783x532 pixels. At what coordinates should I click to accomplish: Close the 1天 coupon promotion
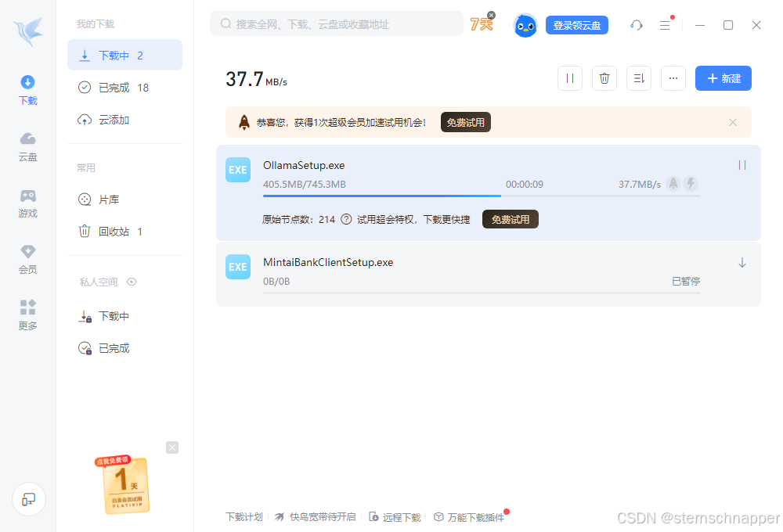[172, 448]
